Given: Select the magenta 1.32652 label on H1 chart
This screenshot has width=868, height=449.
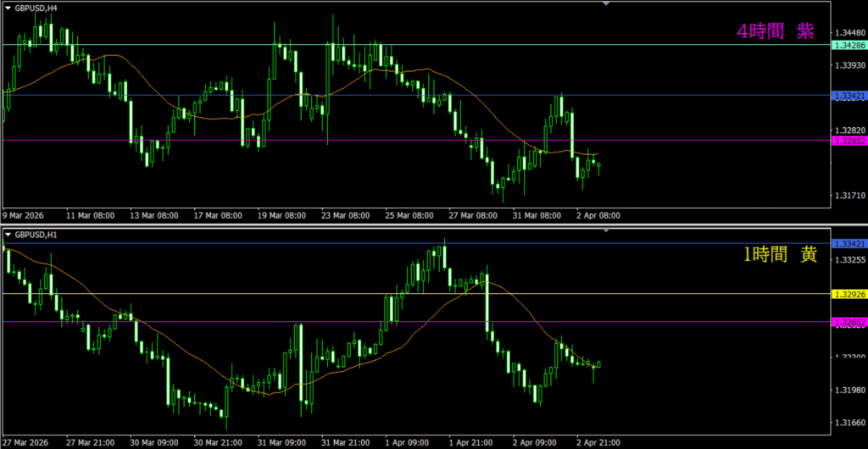Looking at the screenshot, I should 849,322.
